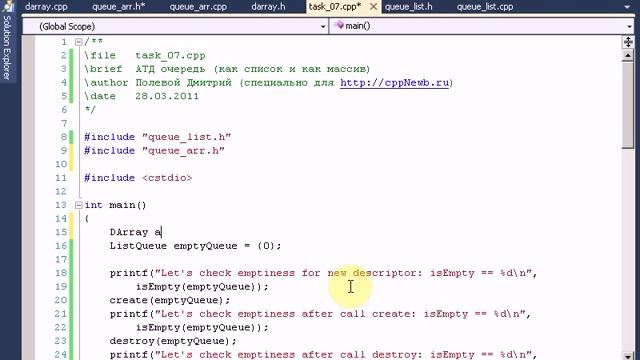640x360 pixels.
Task: Click "destroy(emptyQueue);" on line 23
Action: coord(173,341)
